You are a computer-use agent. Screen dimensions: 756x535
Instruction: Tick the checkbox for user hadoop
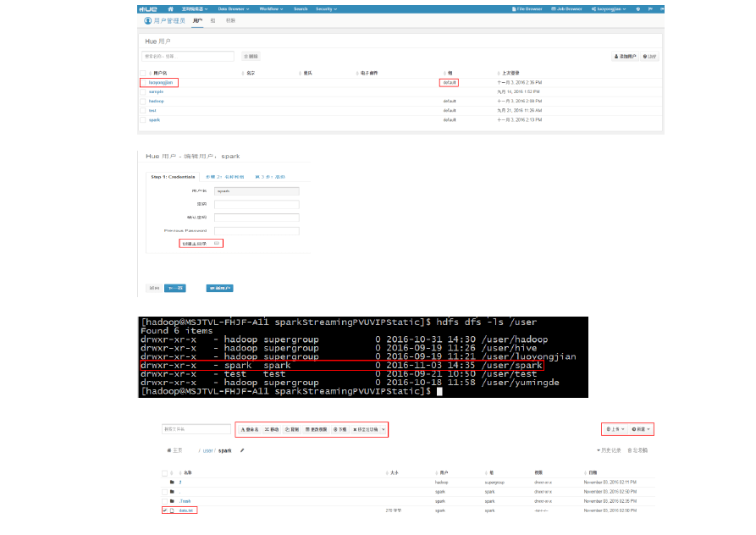[143, 102]
